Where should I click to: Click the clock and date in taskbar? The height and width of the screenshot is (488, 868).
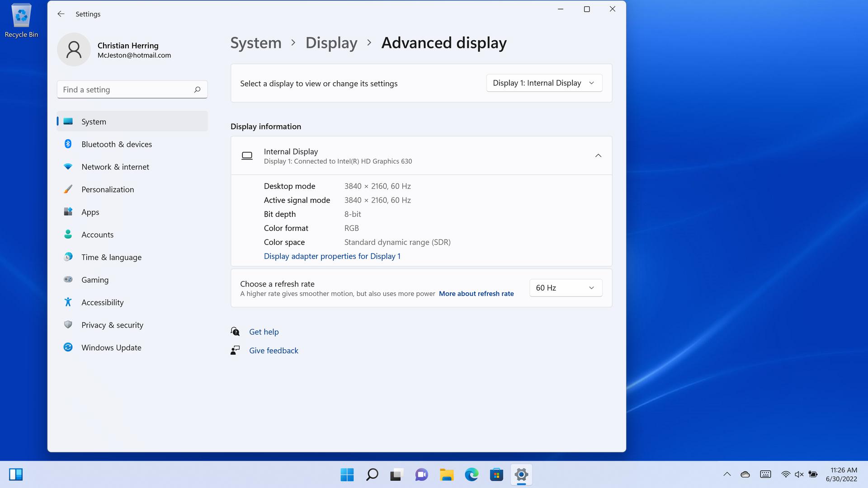click(x=841, y=474)
